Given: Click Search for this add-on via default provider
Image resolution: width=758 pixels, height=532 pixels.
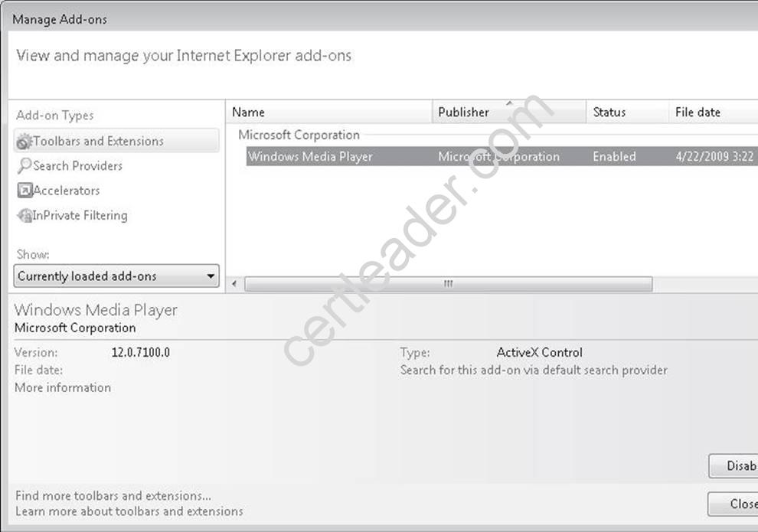Looking at the screenshot, I should [x=534, y=370].
